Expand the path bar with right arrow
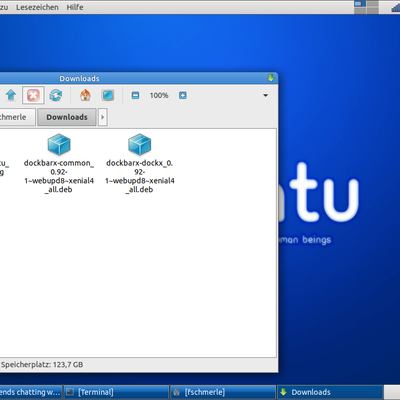 click(x=103, y=117)
